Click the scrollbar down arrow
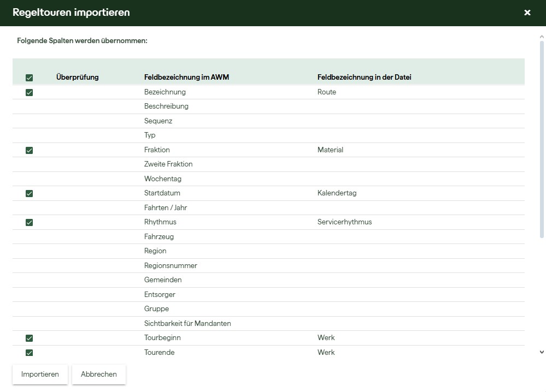546x392 pixels. click(542, 353)
